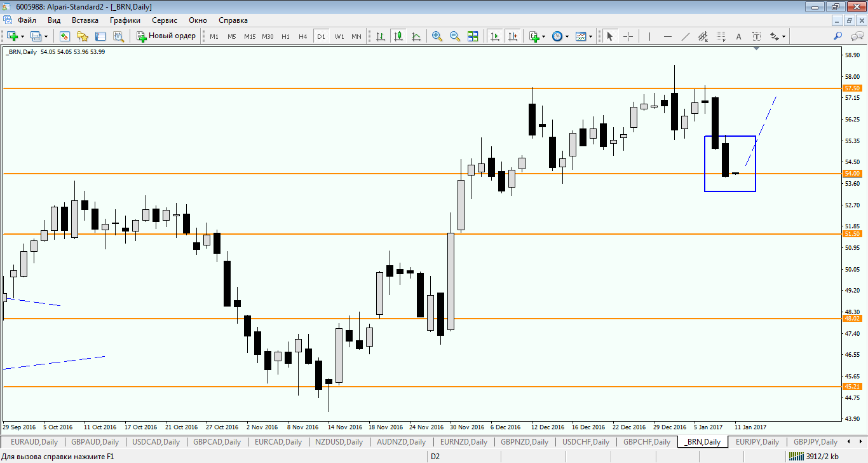Select the crosshair tool

(x=628, y=36)
